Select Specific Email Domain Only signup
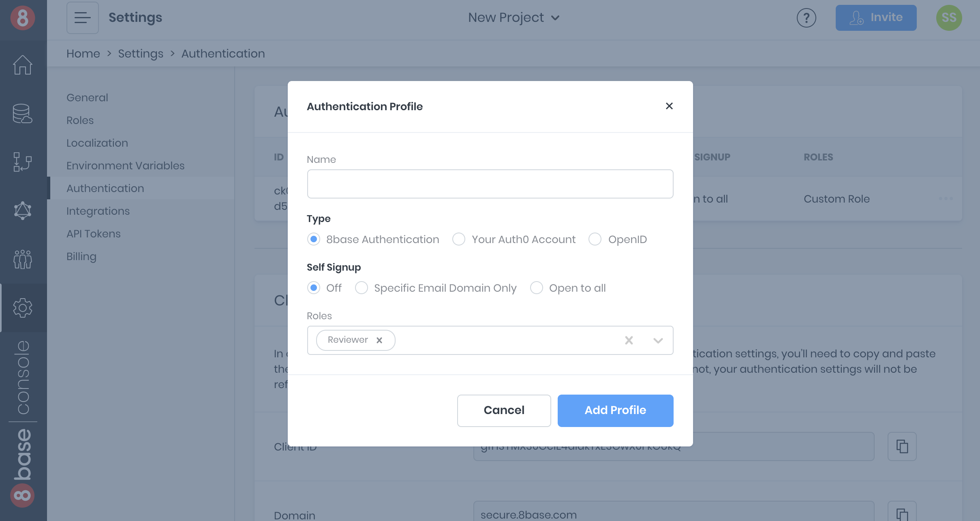This screenshot has height=521, width=980. click(362, 288)
